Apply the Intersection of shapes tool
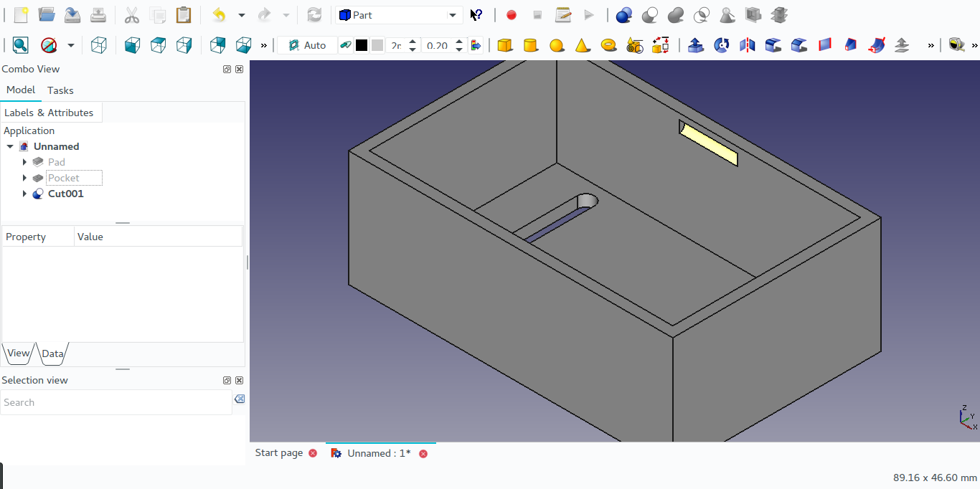 click(x=702, y=15)
